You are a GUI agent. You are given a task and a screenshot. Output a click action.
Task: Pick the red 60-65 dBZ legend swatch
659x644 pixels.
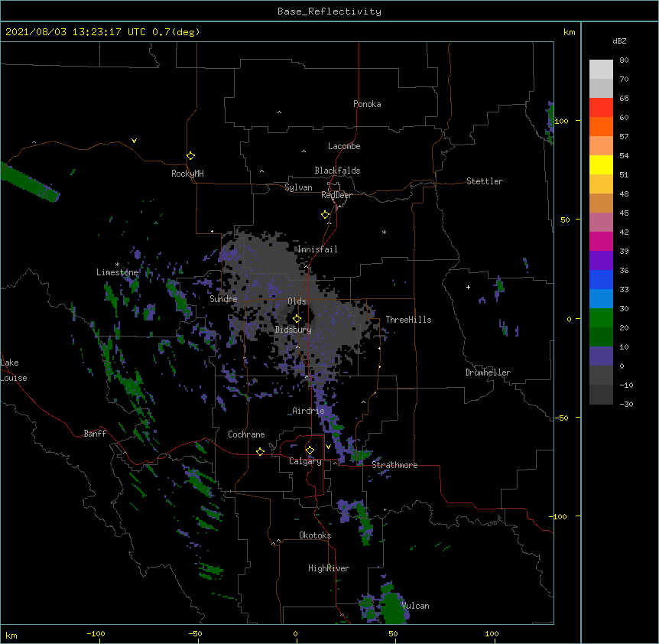pos(601,108)
